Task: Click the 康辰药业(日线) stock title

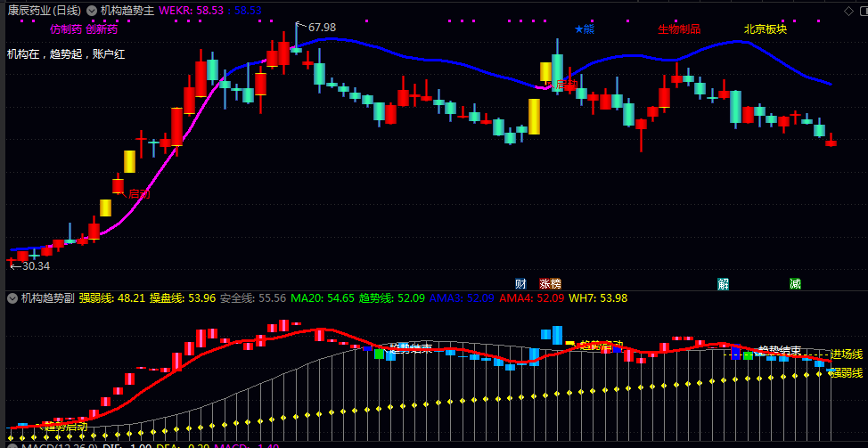Action: click(45, 11)
